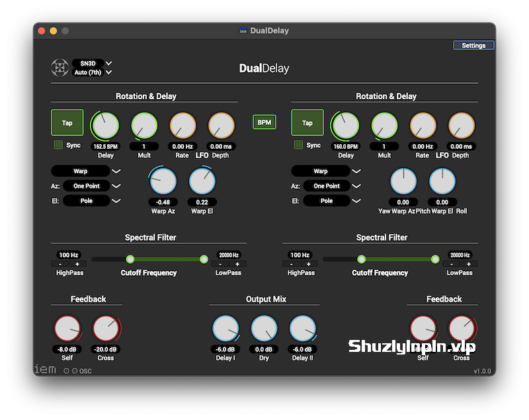Click the ambisonics input widget icon
Screen dimensions: 529x420
coord(60,67)
